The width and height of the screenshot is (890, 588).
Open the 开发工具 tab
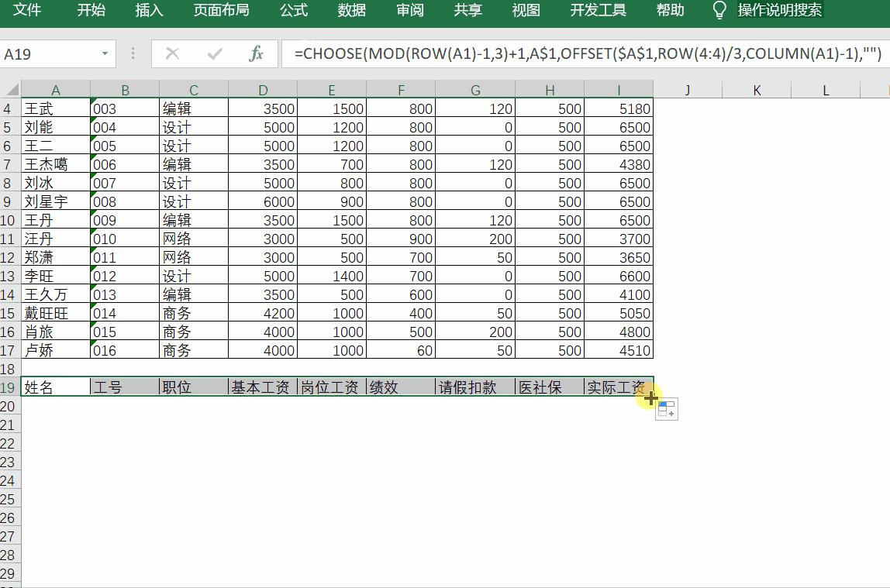coord(598,11)
